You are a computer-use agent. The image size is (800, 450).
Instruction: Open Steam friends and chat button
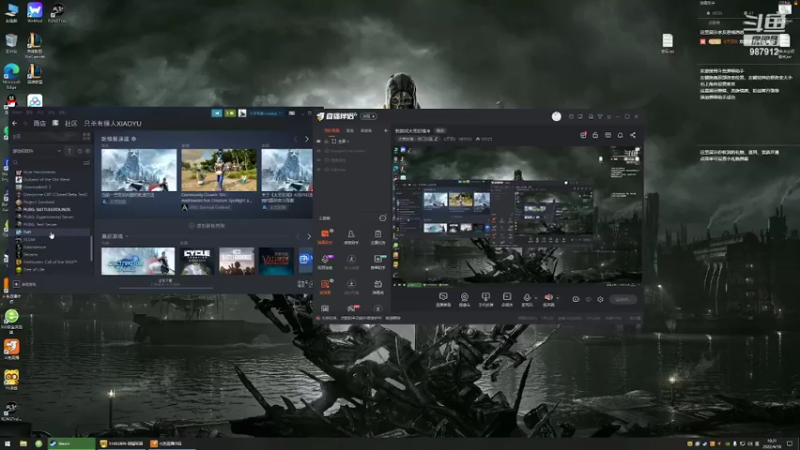tap(305, 284)
